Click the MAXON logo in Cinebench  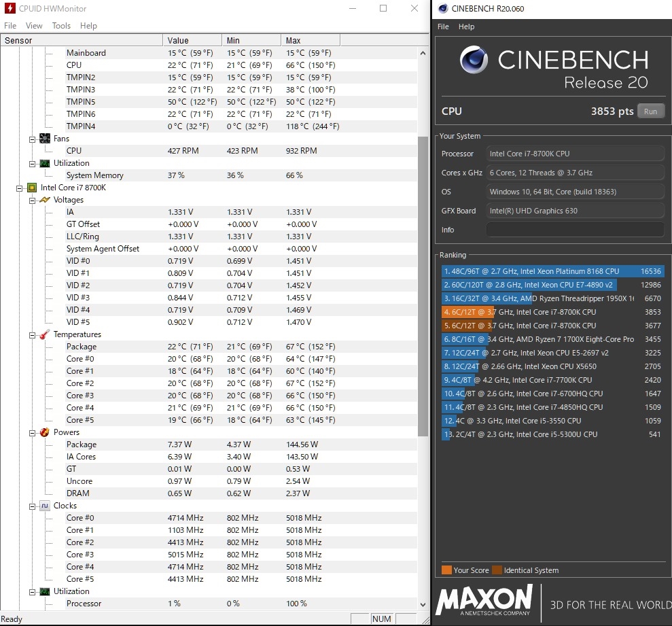(x=484, y=602)
